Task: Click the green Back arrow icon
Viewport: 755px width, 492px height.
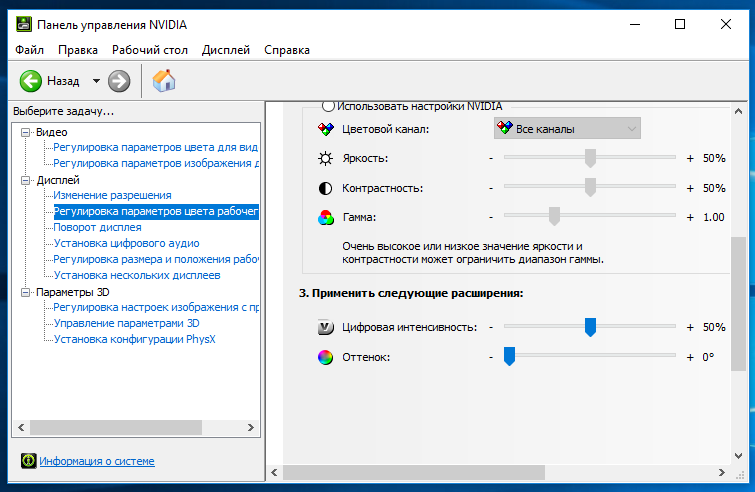Action: pyautogui.click(x=31, y=81)
